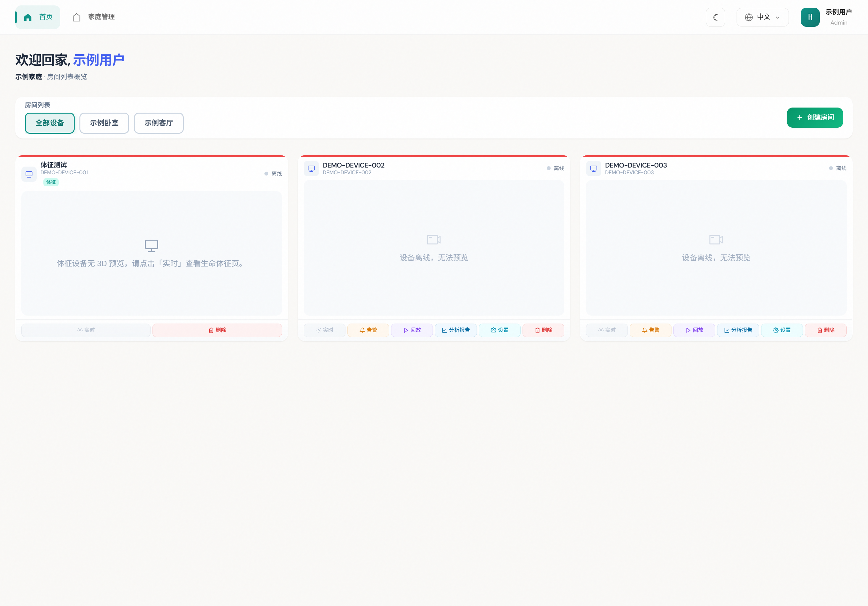Screen dimensions: 868x606
Task: Click the monitor icon of 体征测试 device
Action: 29,174
